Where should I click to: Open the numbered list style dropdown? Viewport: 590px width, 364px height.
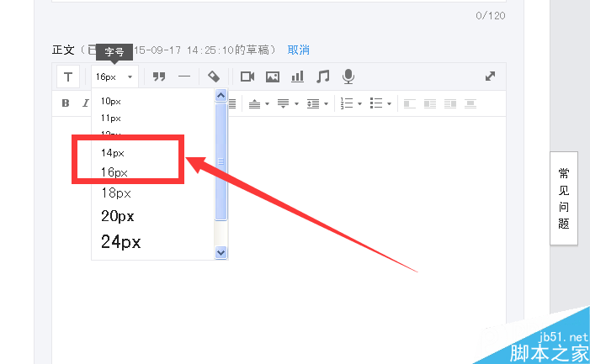point(360,104)
